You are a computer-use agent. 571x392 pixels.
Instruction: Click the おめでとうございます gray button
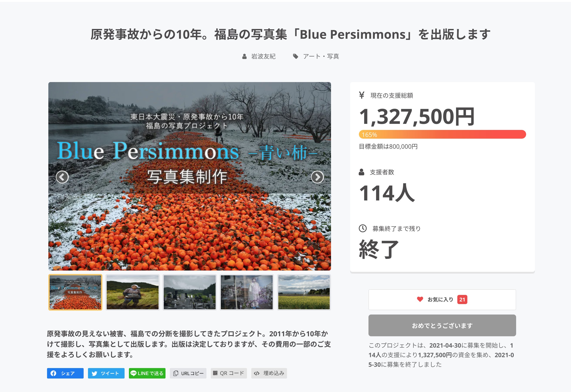pos(442,325)
